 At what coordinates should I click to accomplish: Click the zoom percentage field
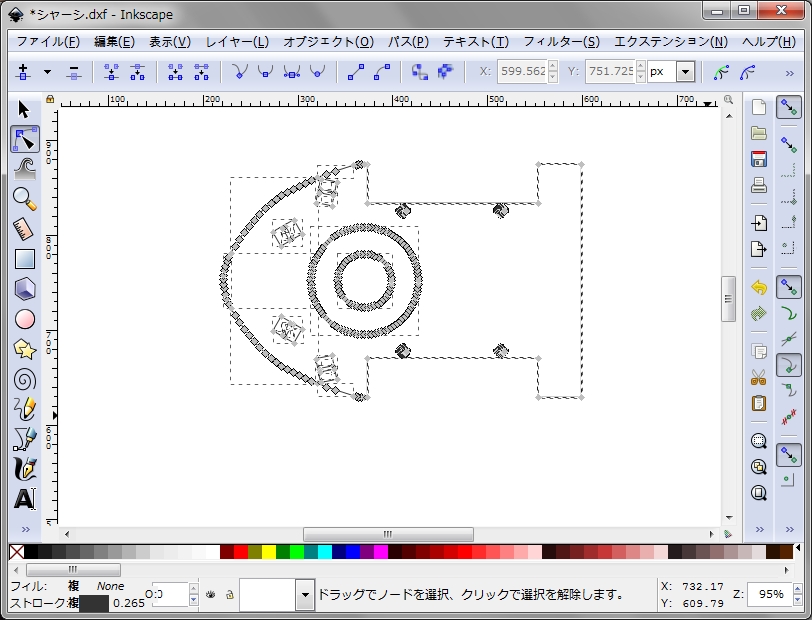tap(771, 594)
